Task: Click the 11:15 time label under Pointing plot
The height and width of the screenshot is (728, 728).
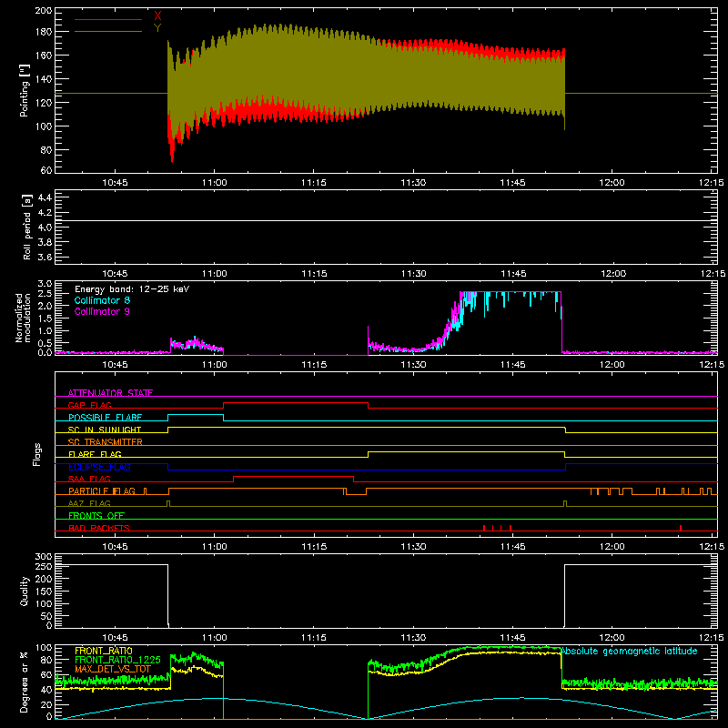Action: click(314, 183)
